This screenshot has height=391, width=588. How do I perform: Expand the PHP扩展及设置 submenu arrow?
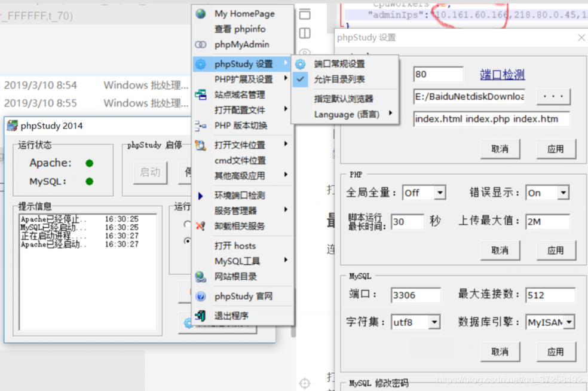pyautogui.click(x=286, y=78)
